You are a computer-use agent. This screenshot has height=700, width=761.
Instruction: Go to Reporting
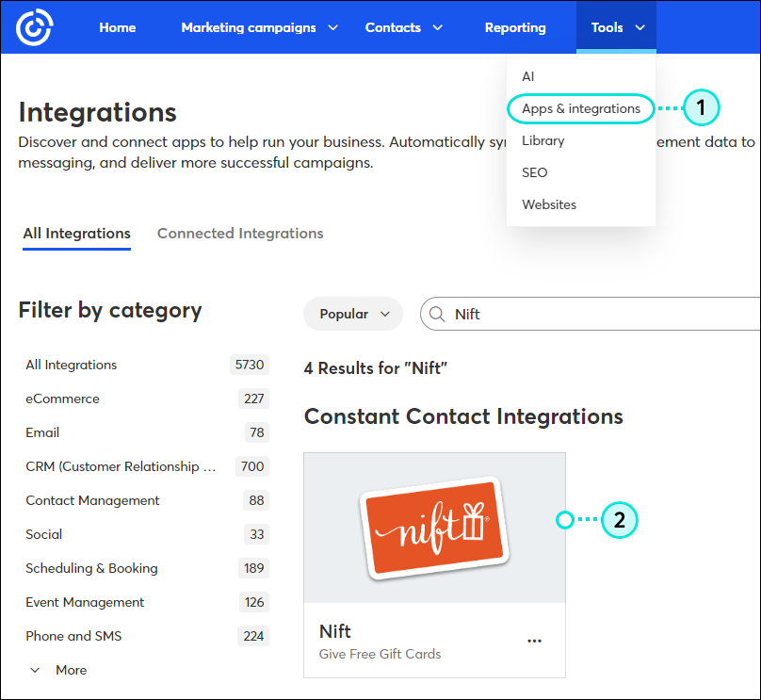click(515, 27)
